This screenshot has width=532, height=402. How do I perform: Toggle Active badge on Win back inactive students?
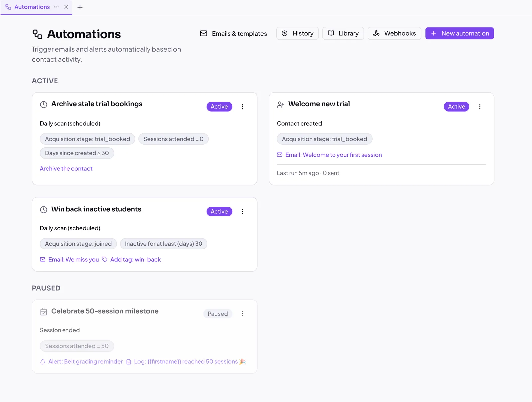(x=219, y=212)
